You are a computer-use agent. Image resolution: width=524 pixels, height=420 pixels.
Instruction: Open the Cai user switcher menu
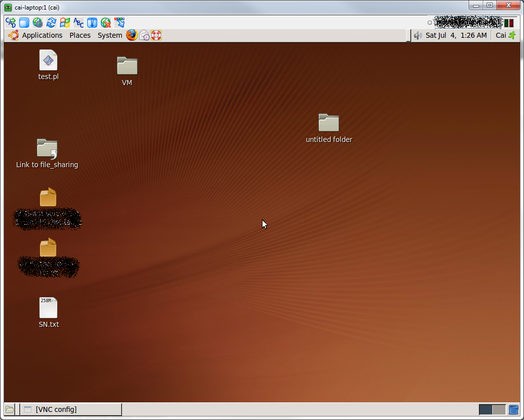click(x=501, y=35)
